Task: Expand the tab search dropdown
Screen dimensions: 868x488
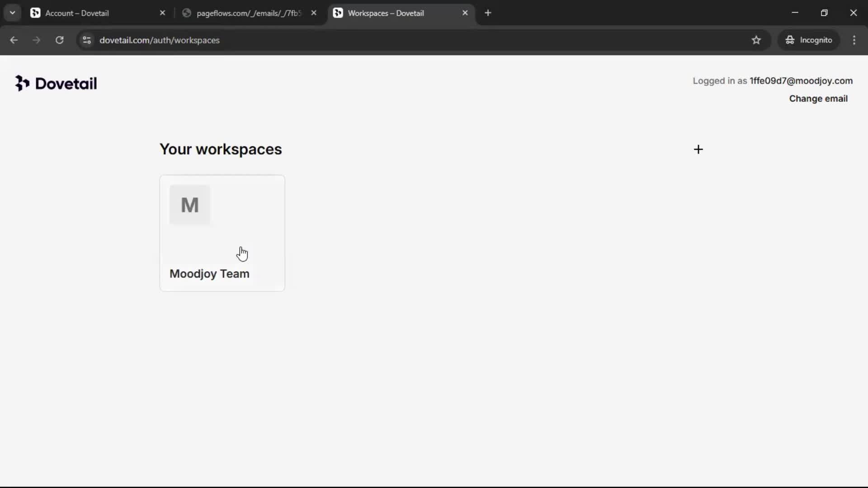Action: coord(12,13)
